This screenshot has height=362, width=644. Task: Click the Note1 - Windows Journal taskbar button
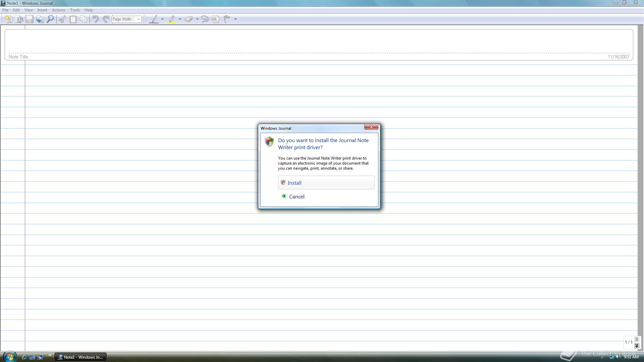80,357
